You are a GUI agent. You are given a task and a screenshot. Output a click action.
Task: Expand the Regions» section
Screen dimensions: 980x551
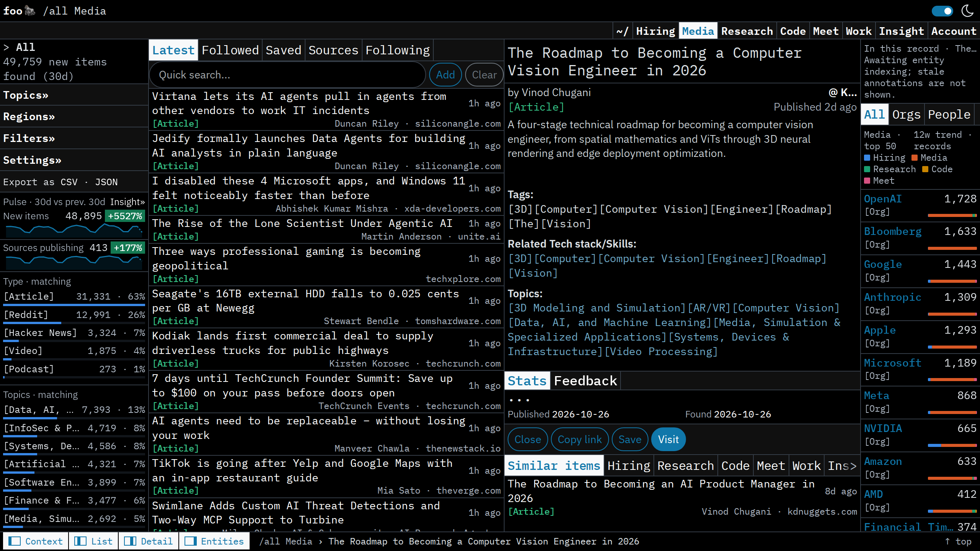pos(29,116)
